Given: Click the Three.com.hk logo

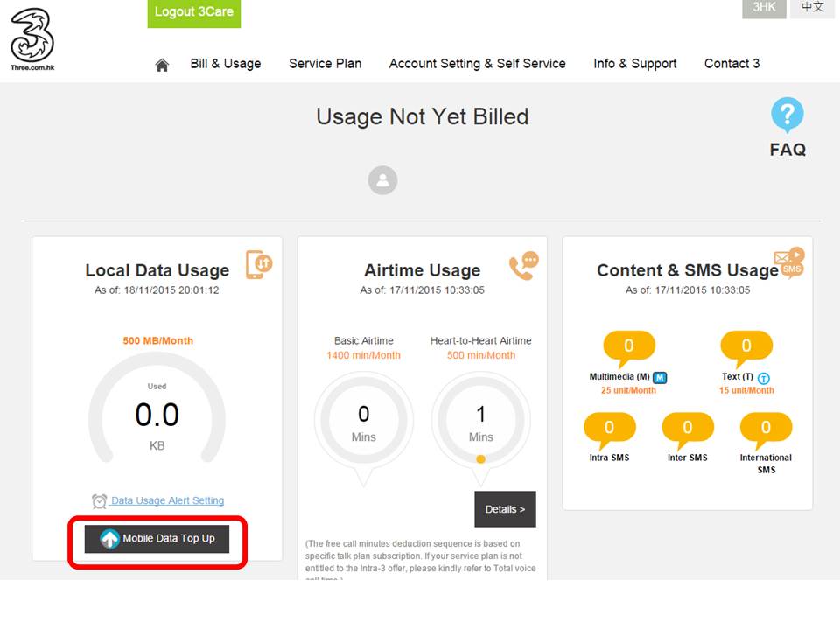Looking at the screenshot, I should pos(32,39).
